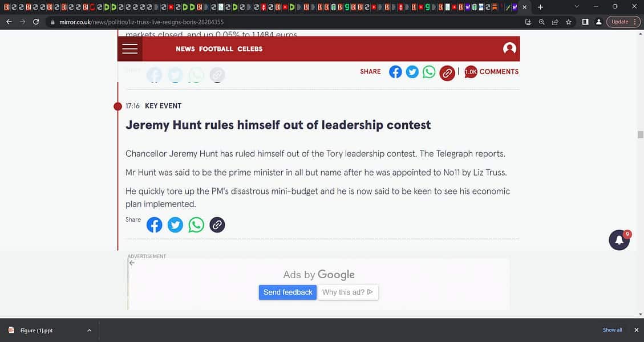Screen dimensions: 644x342
Task: Share on Twitter from the top share bar
Action: coord(412,72)
